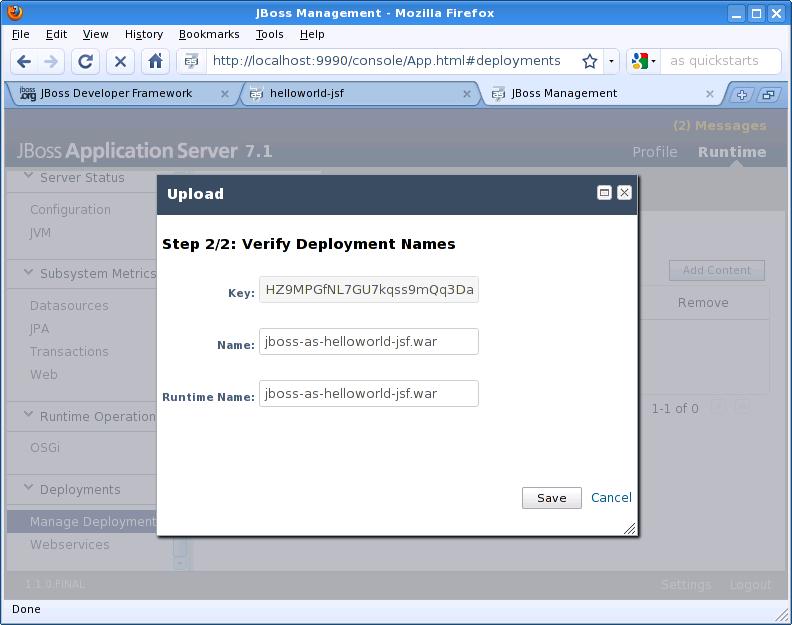Viewport: 792px width, 625px height.
Task: Open OSGi runtime operations
Action: point(45,448)
